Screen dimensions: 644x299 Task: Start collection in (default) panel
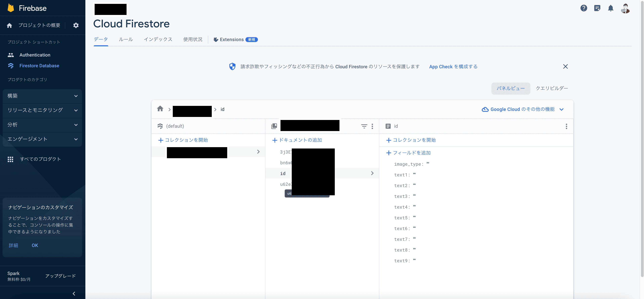[183, 140]
